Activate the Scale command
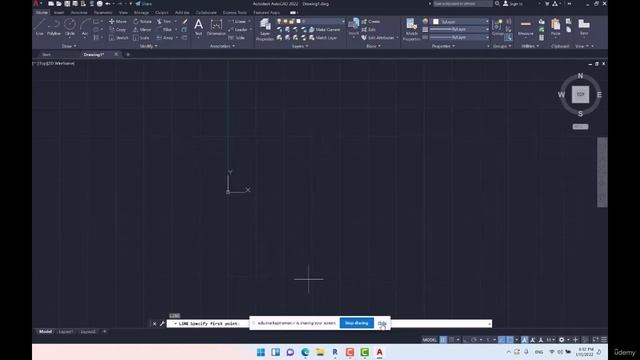The width and height of the screenshot is (640, 360). point(141,38)
